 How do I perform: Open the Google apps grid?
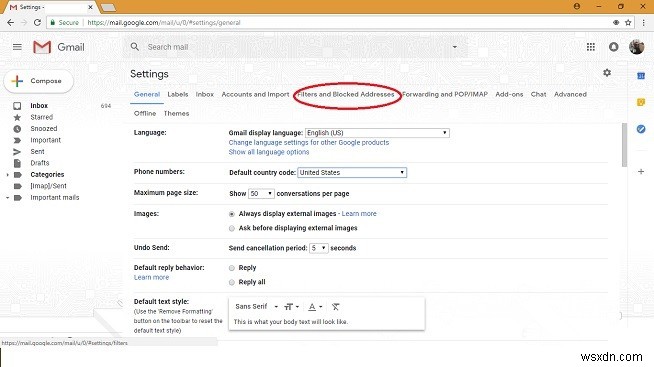pos(591,47)
